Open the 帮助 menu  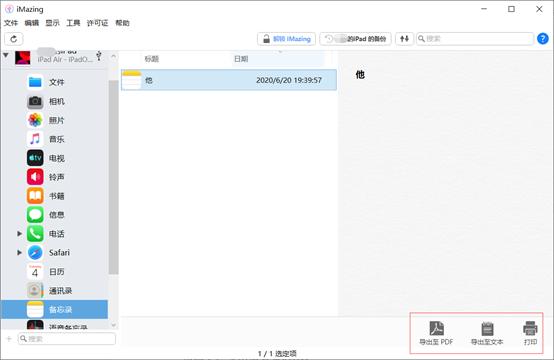(x=122, y=23)
